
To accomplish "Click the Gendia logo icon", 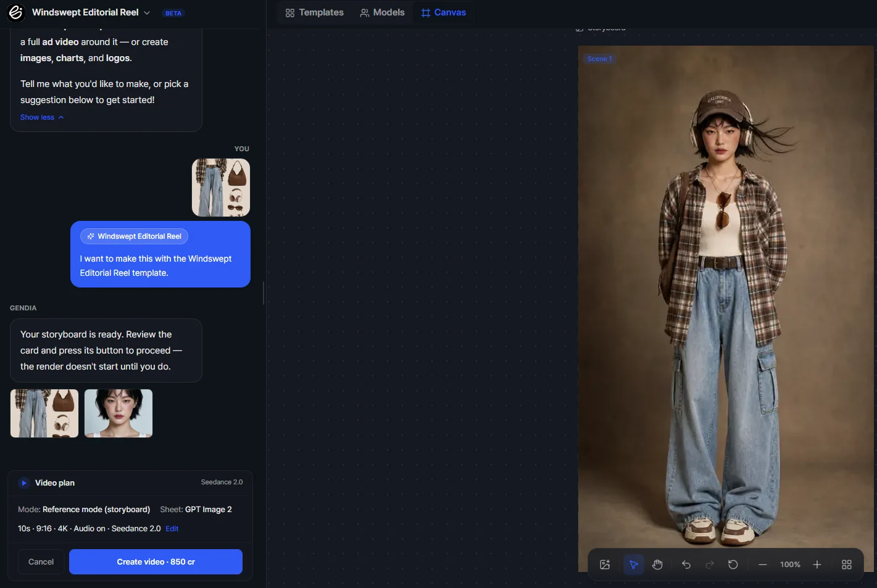I will coord(16,12).
